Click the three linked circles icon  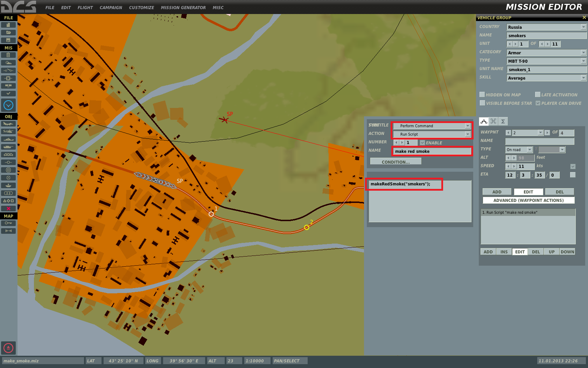pyautogui.click(x=8, y=193)
